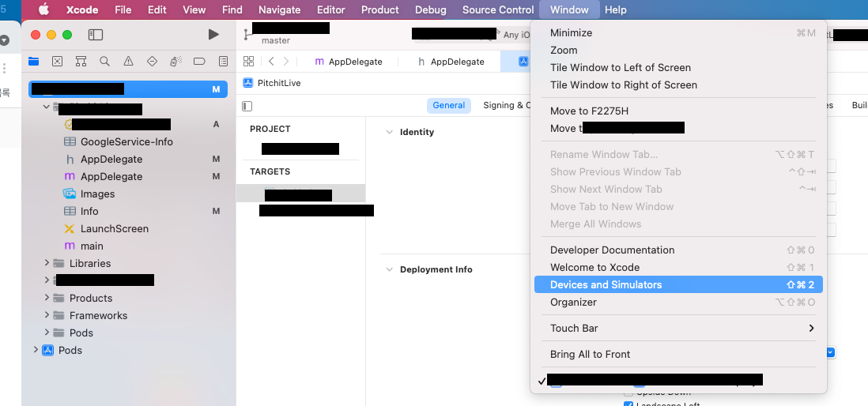Click the related items grid icon
Viewport: 868px width, 406px height.
tap(248, 62)
